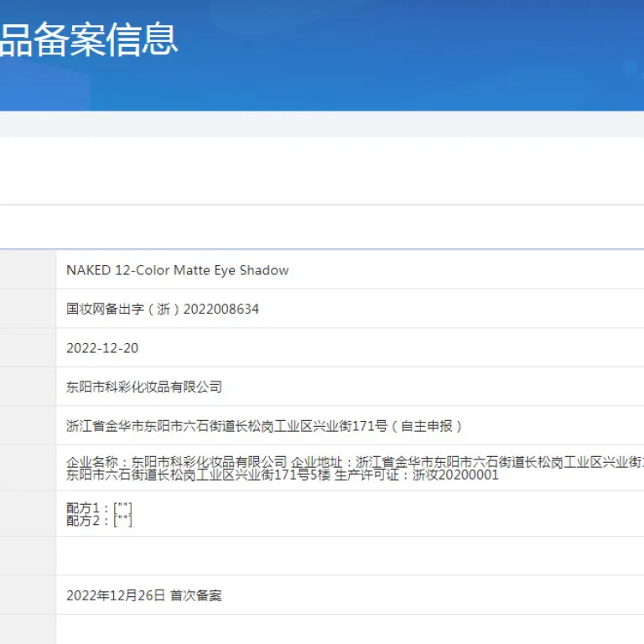This screenshot has height=644, width=644.
Task: Click the address ending '171号（自主申报）'
Action: 264,426
